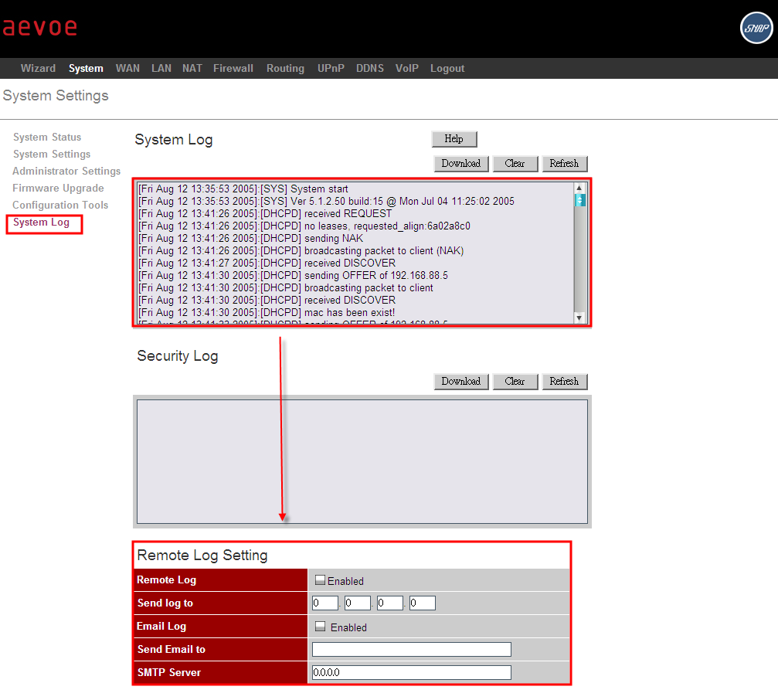778x700 pixels.
Task: Open the Firewall menu
Action: pos(233,68)
